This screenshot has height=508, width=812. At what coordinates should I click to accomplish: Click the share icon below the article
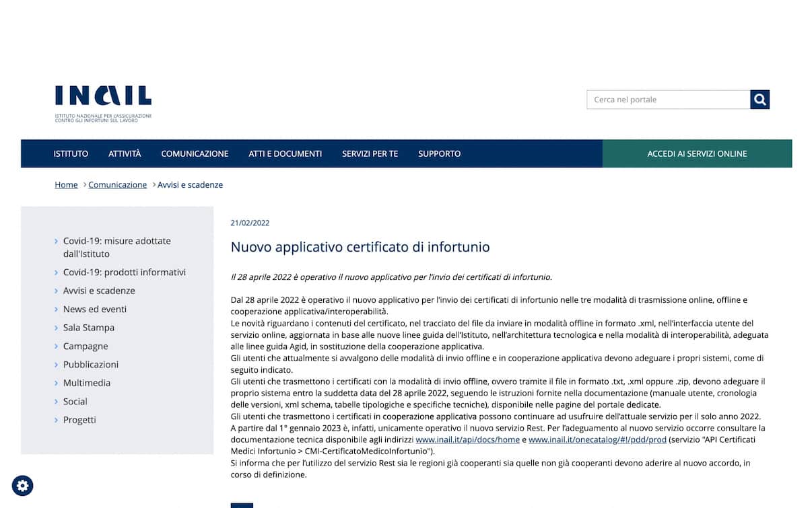click(x=241, y=505)
